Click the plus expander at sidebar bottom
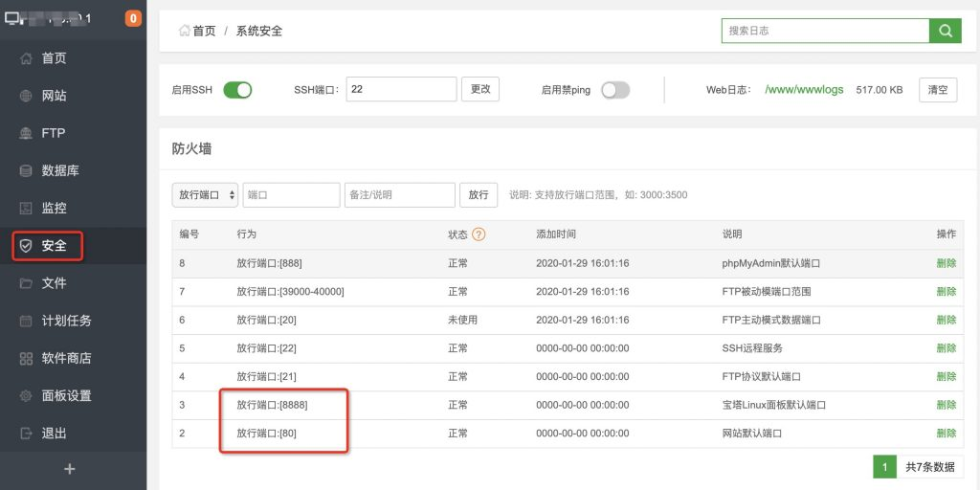 (x=70, y=469)
